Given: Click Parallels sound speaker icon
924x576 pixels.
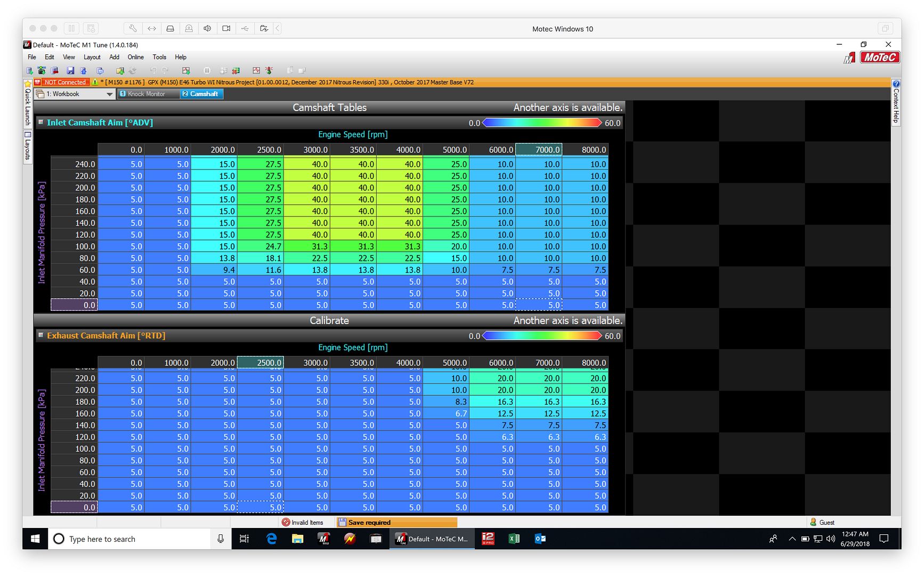Looking at the screenshot, I should (207, 28).
